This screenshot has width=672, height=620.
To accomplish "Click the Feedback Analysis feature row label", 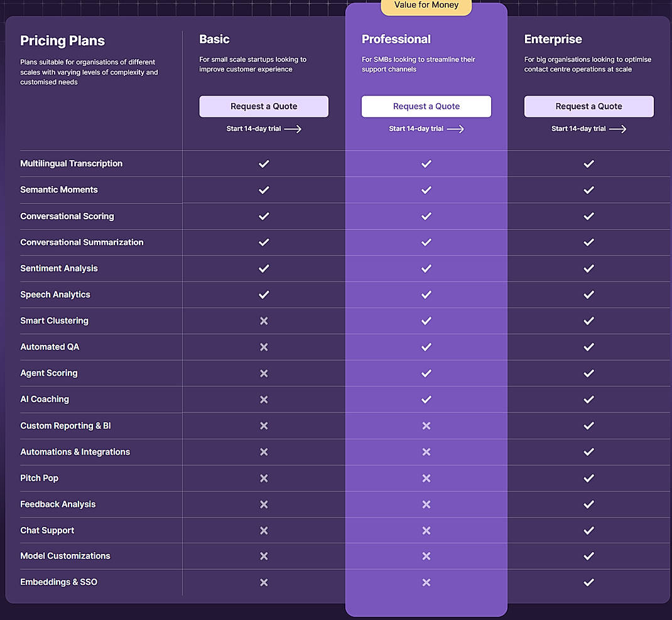I will 58,504.
